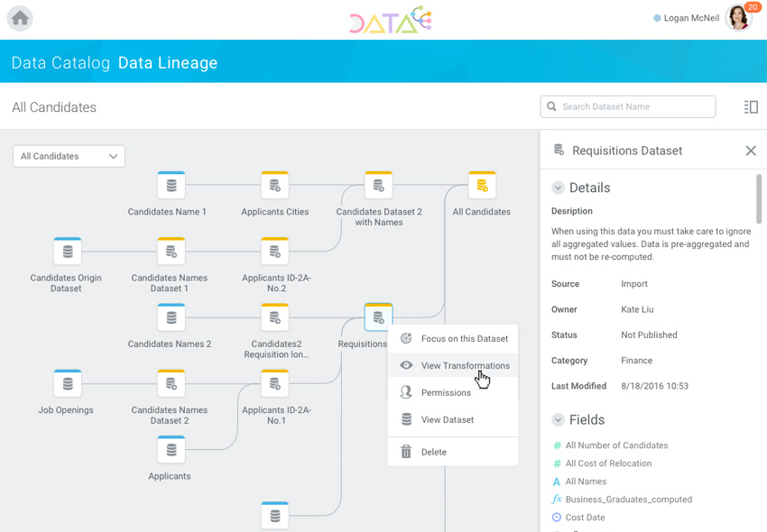Select the Candidates Name 1 node icon
The height and width of the screenshot is (532, 767).
click(x=171, y=186)
